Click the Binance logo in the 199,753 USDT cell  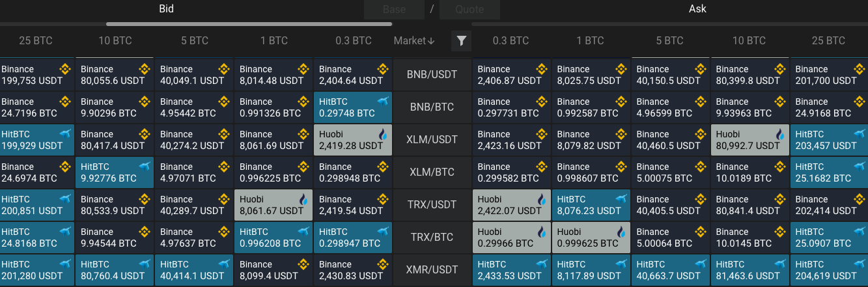click(x=65, y=69)
